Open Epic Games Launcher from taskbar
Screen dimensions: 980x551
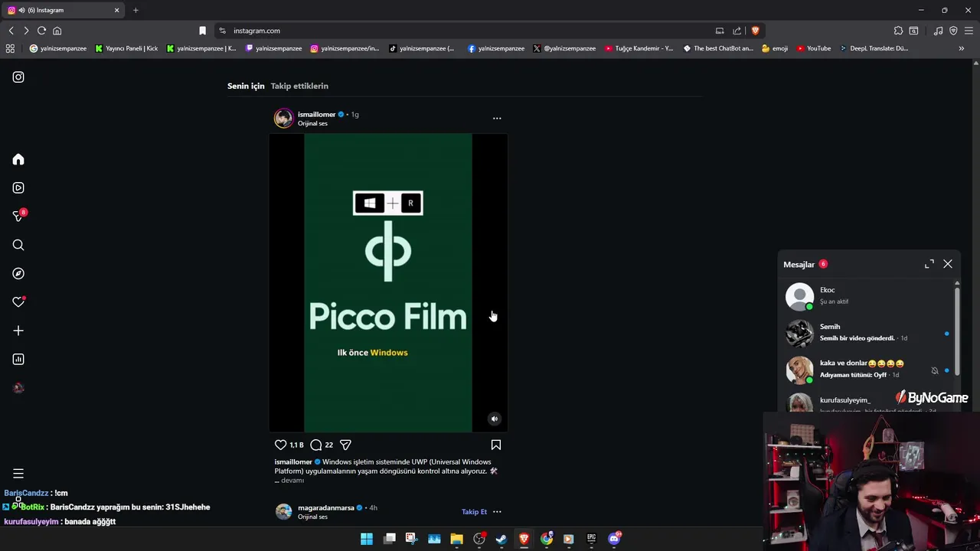(x=591, y=539)
